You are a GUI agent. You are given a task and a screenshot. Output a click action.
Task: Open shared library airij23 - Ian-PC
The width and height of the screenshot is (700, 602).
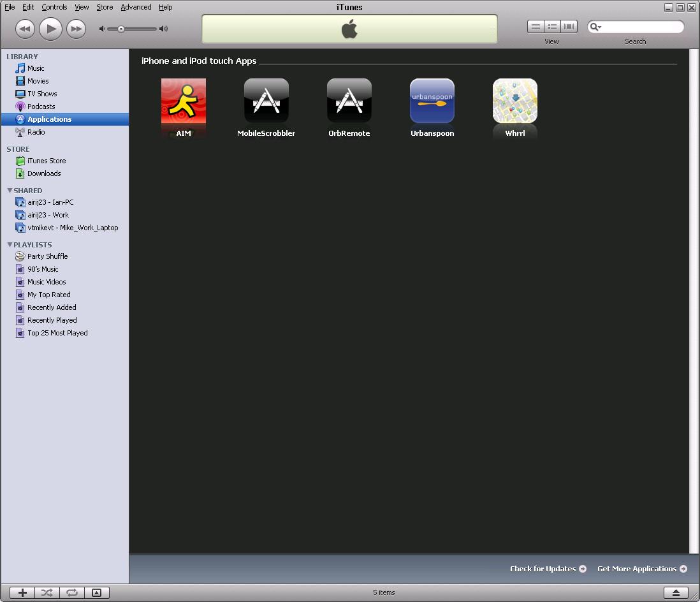click(x=65, y=202)
